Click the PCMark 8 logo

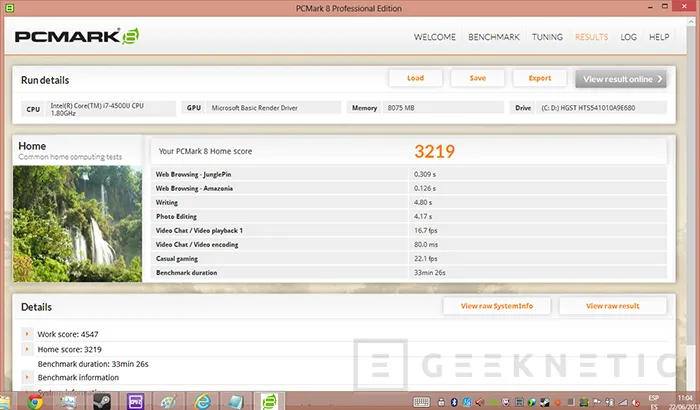click(77, 36)
